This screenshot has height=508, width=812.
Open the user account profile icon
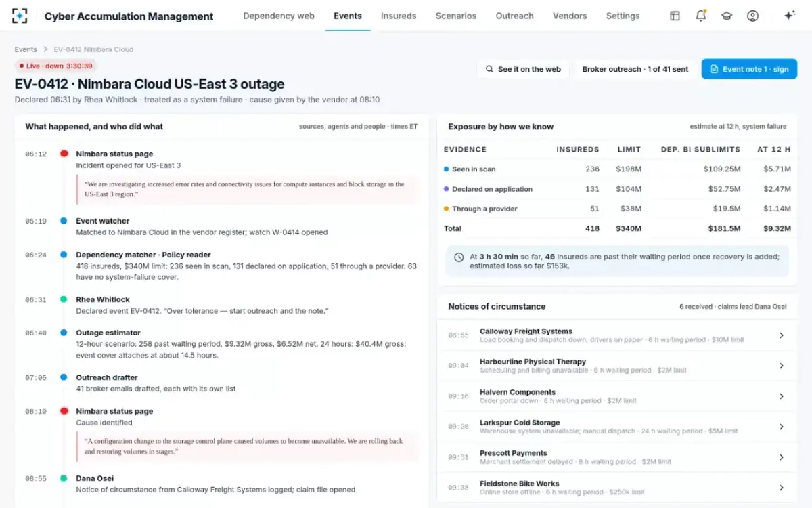752,16
